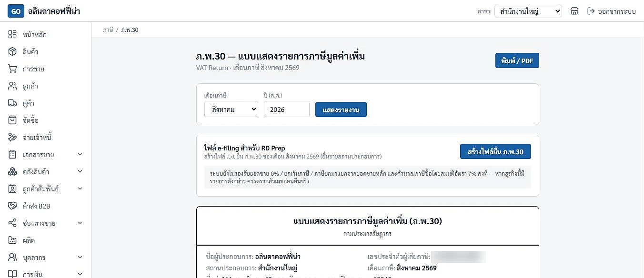Click the ช่องทางขาย share icon
The width and height of the screenshot is (644, 278).
point(12,223)
